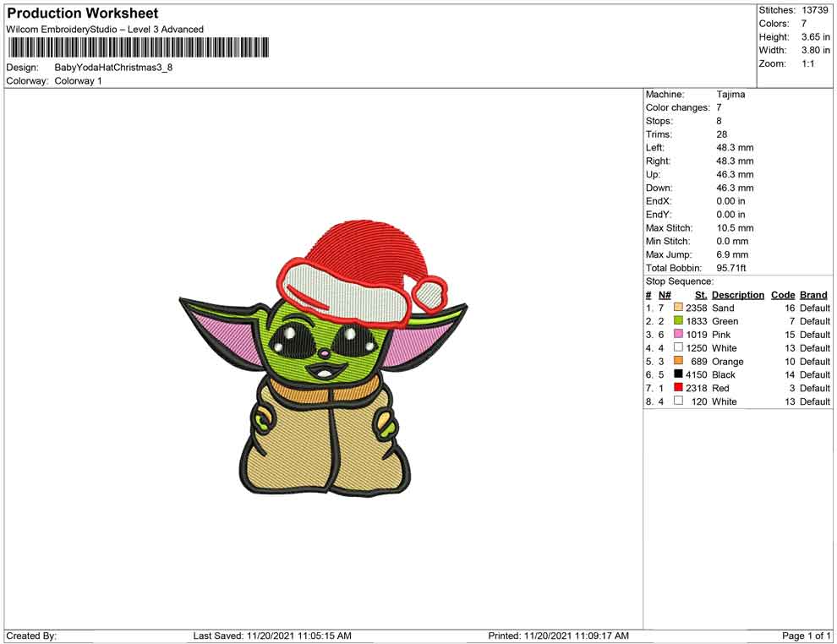This screenshot has height=644, width=837.
Task: Click the 'Black' description in row 6
Action: (724, 374)
